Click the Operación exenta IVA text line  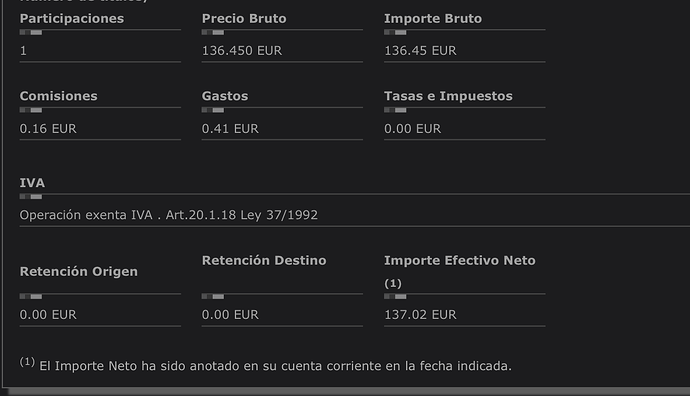pos(169,215)
